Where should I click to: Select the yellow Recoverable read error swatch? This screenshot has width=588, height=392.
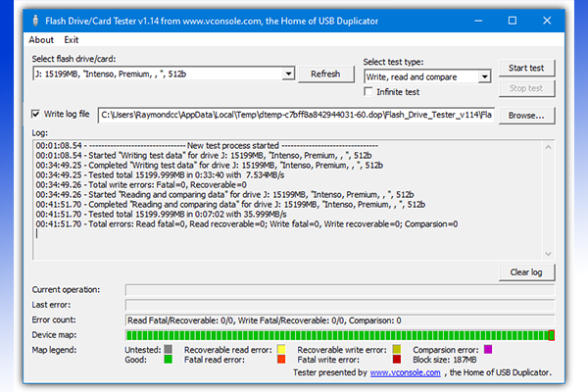(x=280, y=349)
